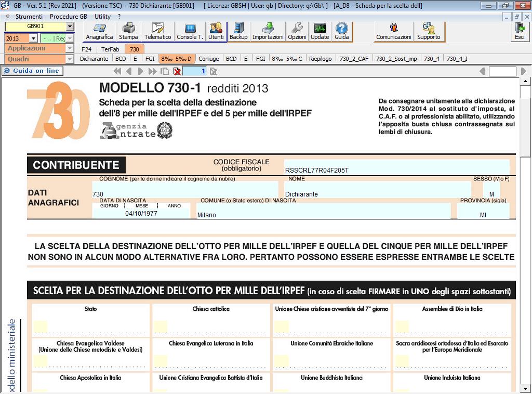Select the Coniuge quadro tab
Screen dimensions: 532x394
pyautogui.click(x=209, y=59)
